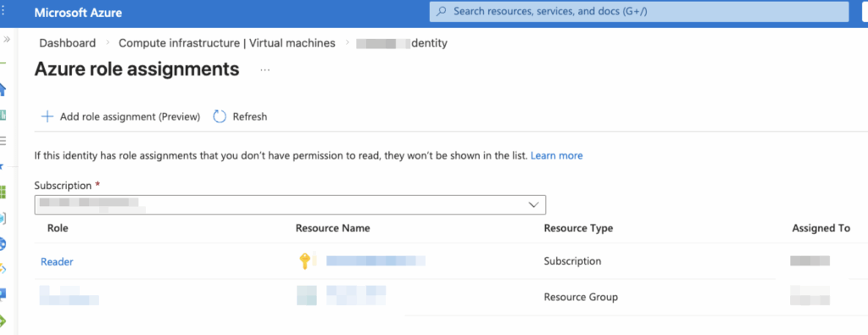Viewport: 868px width, 335px height.
Task: Navigate to Dashboard breadcrumb
Action: (68, 42)
